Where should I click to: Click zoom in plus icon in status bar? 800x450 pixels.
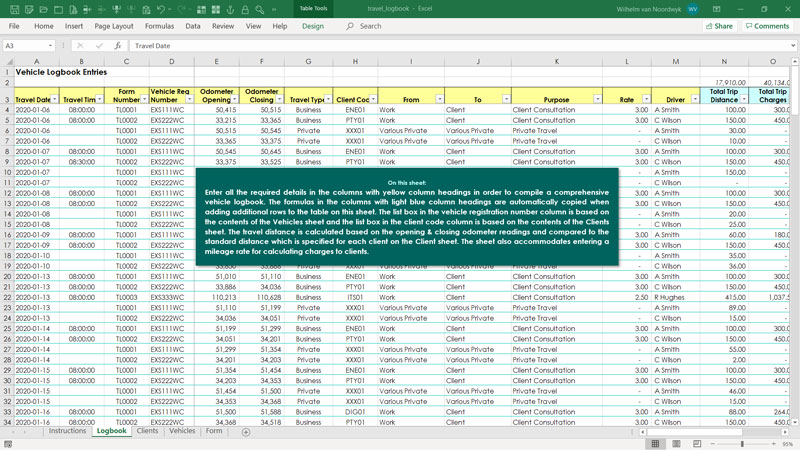773,444
